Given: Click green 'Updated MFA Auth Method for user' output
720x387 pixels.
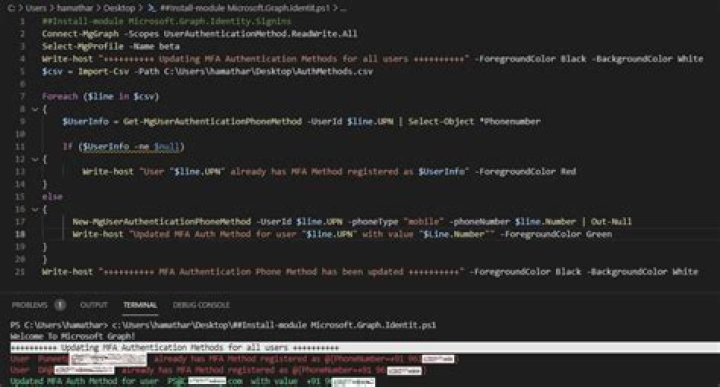Looking at the screenshot, I should pyautogui.click(x=84, y=381).
